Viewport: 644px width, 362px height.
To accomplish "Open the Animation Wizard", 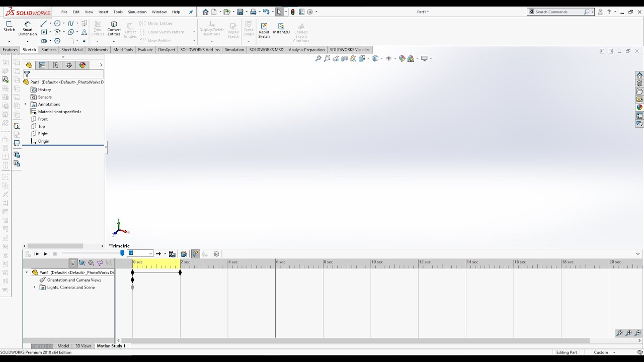I will (184, 254).
